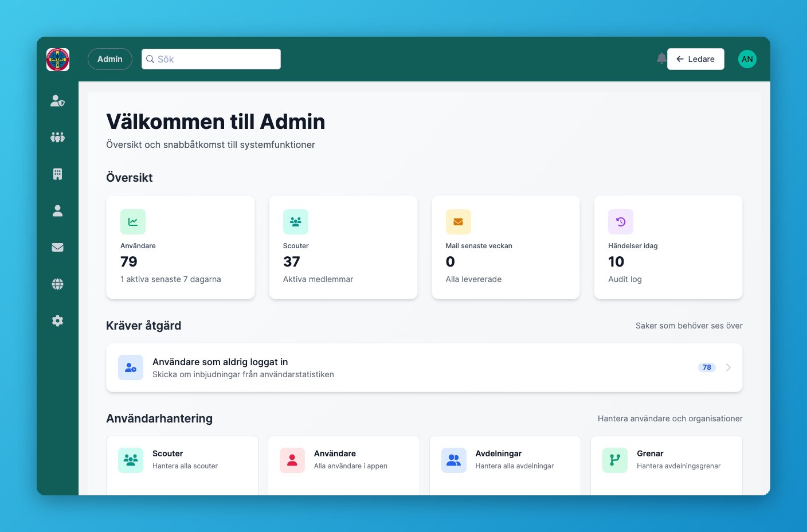Click 'Alla levererade' text
The width and height of the screenshot is (807, 532).
(473, 279)
